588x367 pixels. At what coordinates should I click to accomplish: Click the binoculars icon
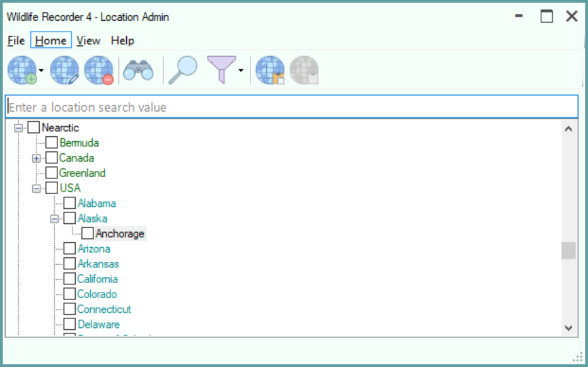click(x=138, y=70)
